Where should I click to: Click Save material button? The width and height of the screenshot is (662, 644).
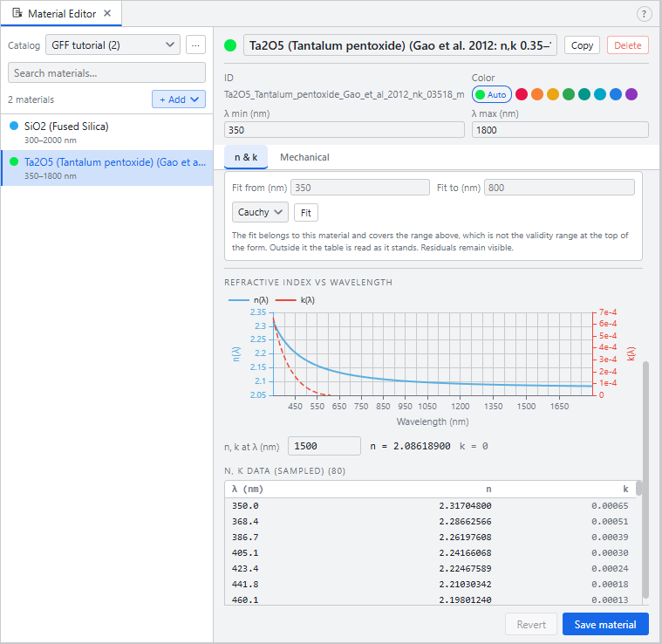pos(605,624)
